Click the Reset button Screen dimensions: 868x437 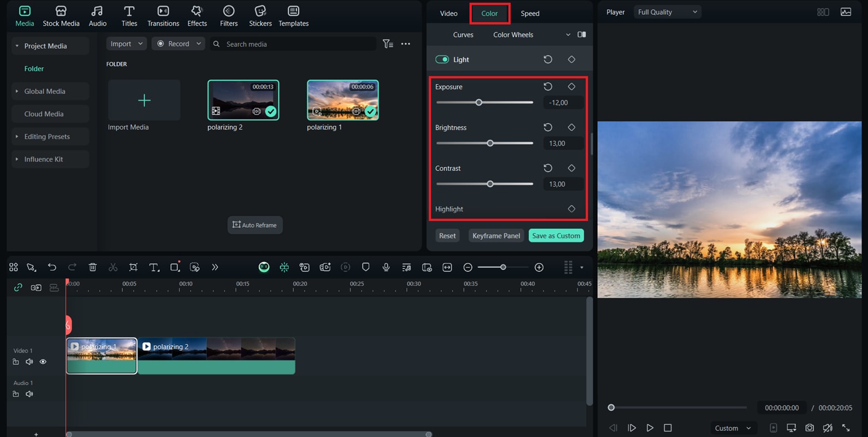click(447, 235)
